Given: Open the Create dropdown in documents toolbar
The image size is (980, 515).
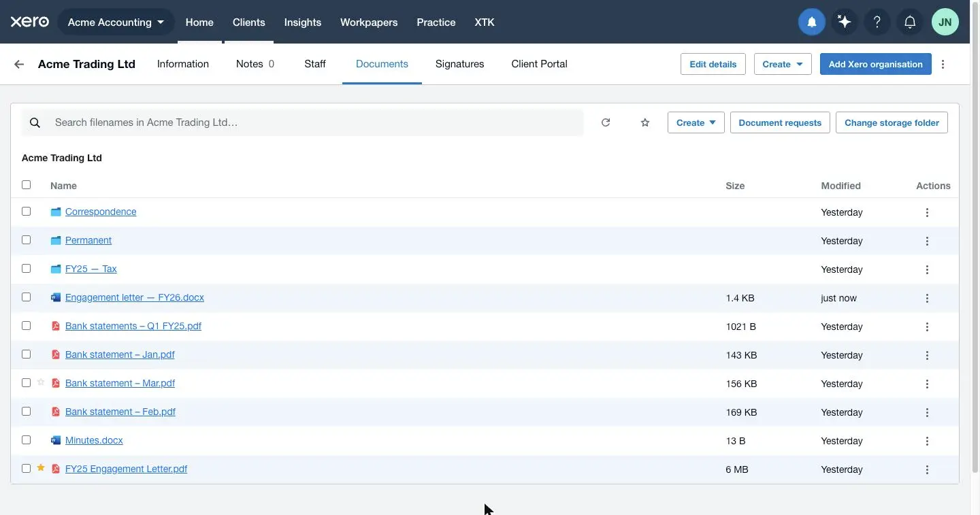Looking at the screenshot, I should 696,122.
